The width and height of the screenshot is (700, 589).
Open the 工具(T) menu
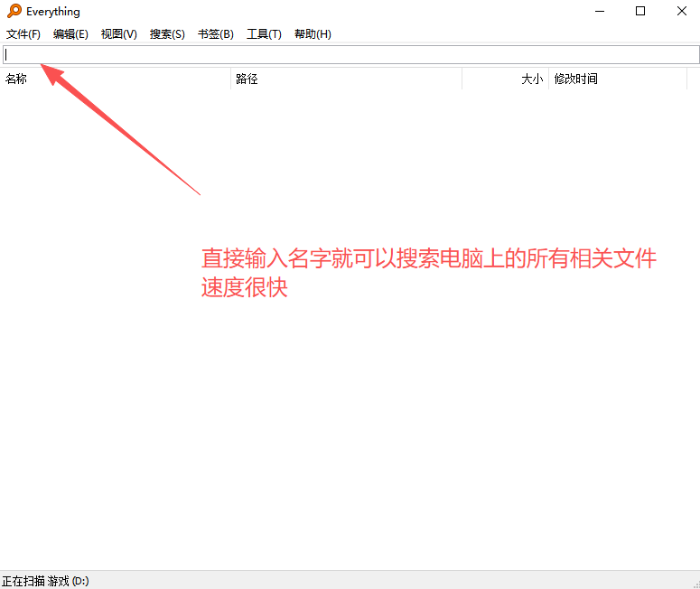[x=264, y=34]
